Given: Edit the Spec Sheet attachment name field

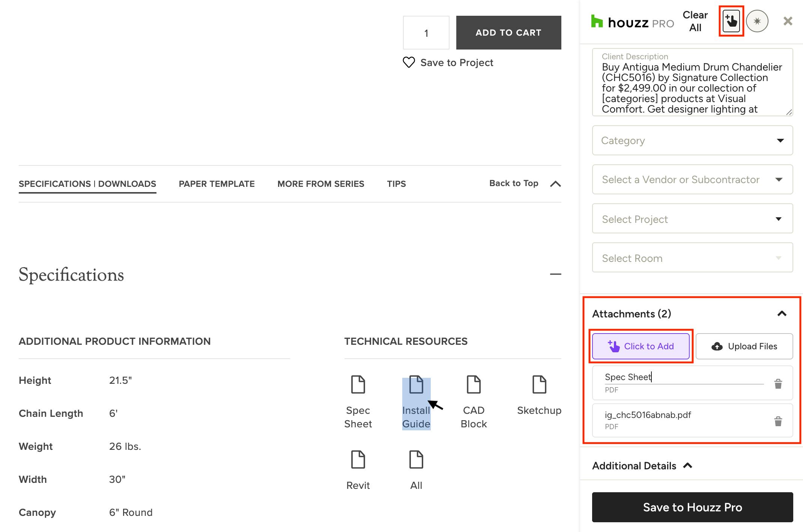Looking at the screenshot, I should click(684, 377).
